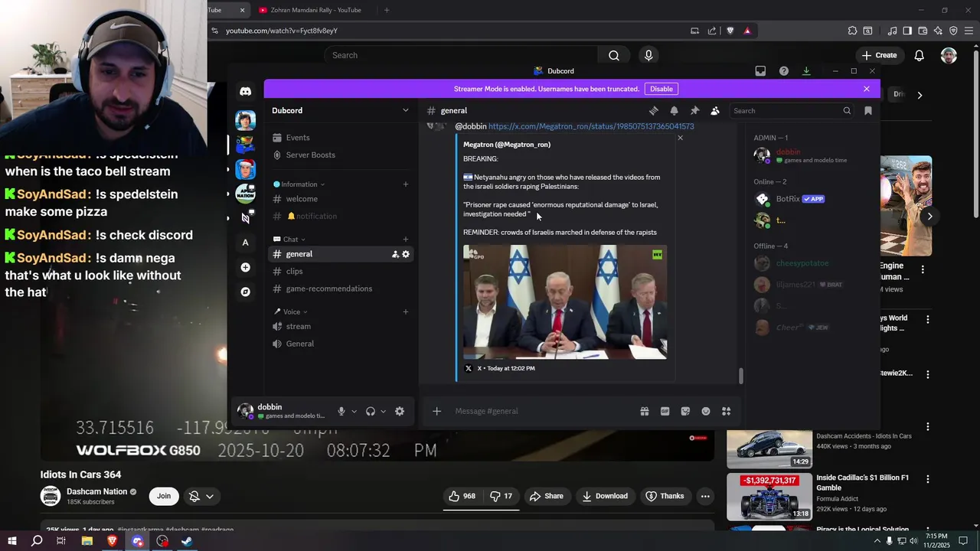Open general channel edit settings gear
Image resolution: width=980 pixels, height=551 pixels.
[x=406, y=254]
